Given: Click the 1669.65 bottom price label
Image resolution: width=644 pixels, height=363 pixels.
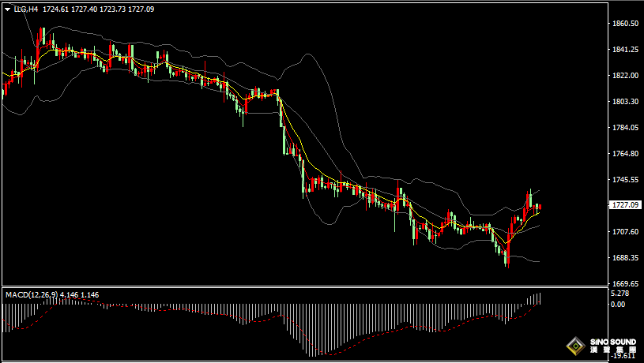Looking at the screenshot, I should coord(625,284).
